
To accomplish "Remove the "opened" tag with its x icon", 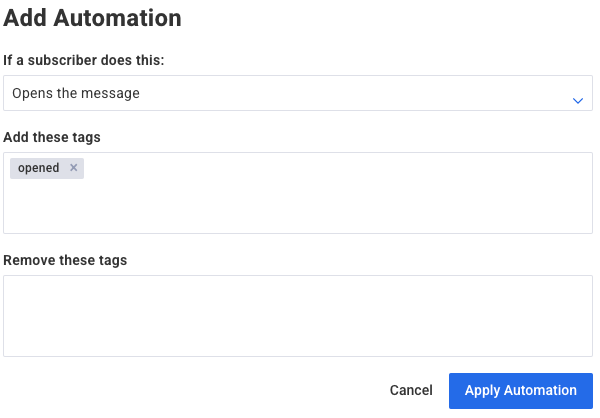I will (73, 168).
